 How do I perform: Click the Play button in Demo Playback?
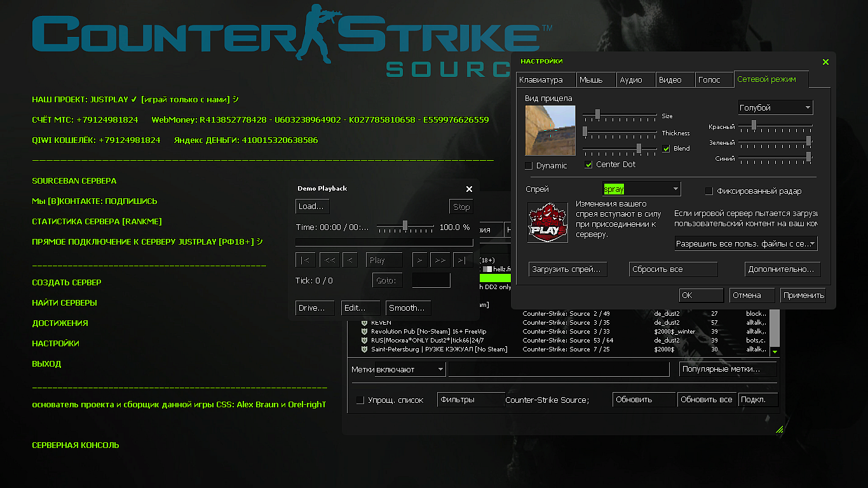[x=384, y=260]
